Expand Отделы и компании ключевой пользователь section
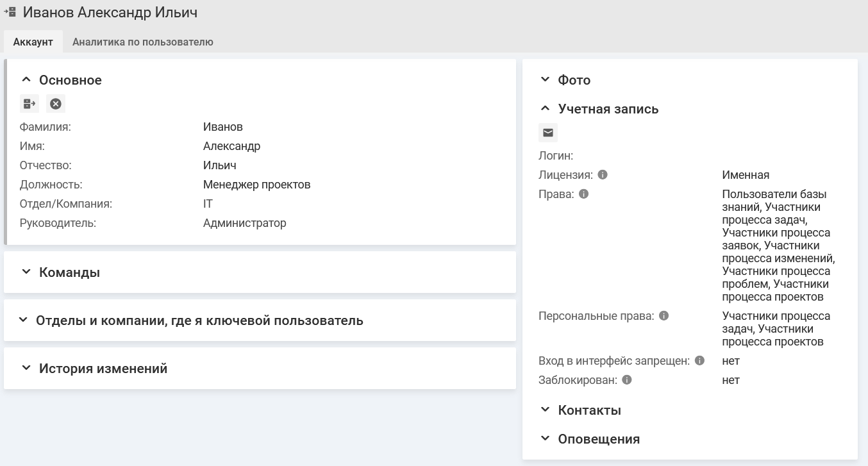This screenshot has width=868, height=466. coord(23,320)
